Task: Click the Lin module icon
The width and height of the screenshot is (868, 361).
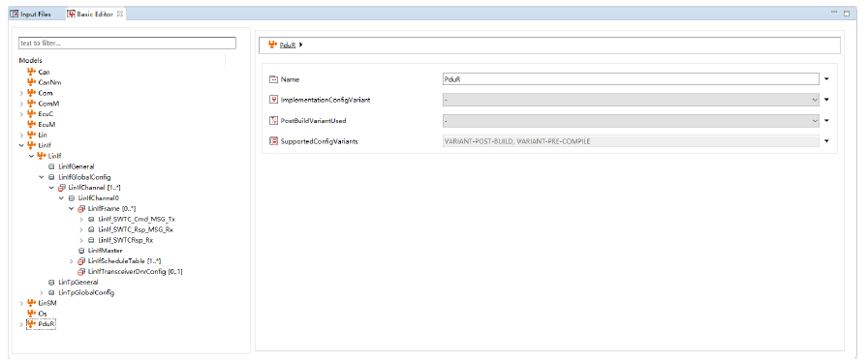Action: pyautogui.click(x=32, y=135)
